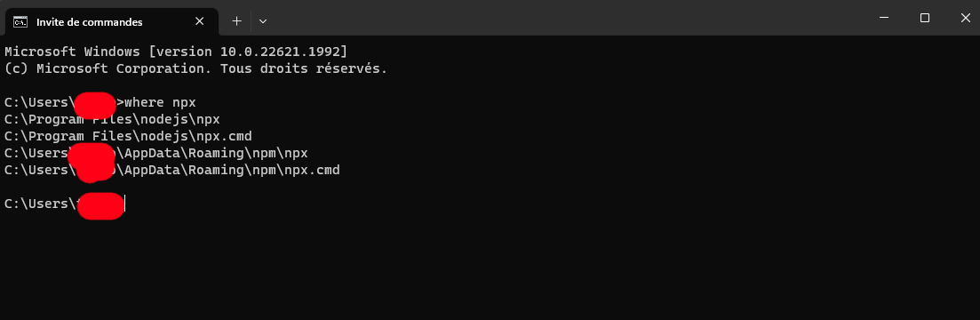
Task: Click the 'Program Files\nodejs\npx' output line
Action: (x=112, y=119)
